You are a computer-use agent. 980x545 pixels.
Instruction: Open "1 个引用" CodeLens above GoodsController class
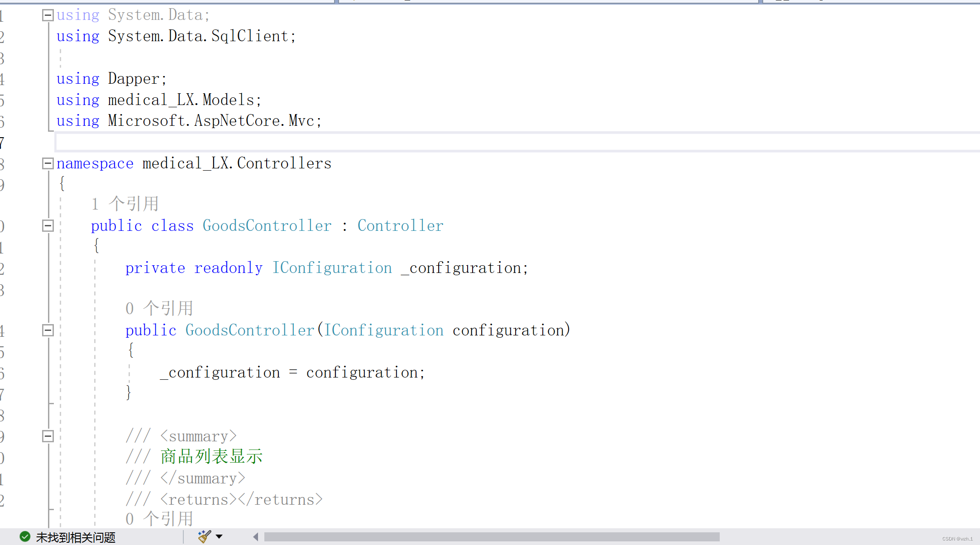(125, 203)
